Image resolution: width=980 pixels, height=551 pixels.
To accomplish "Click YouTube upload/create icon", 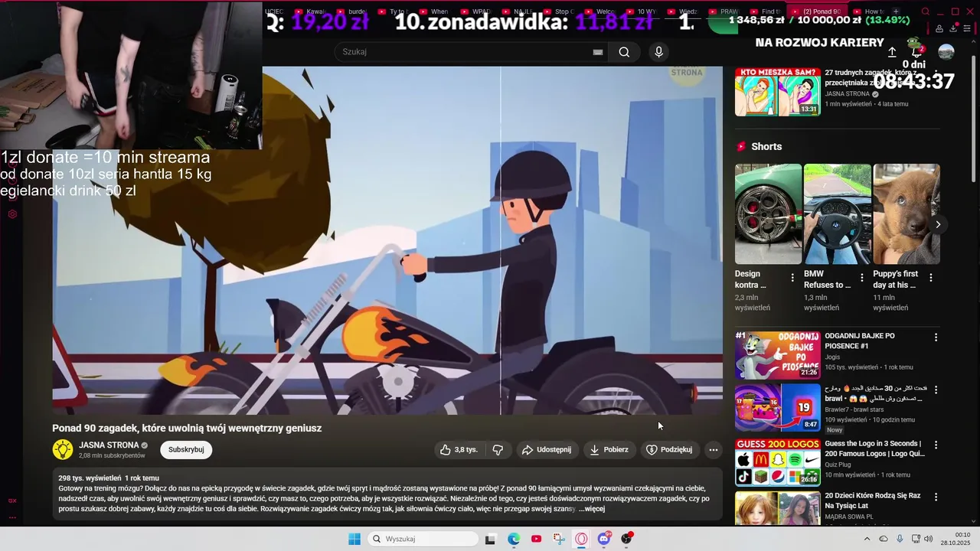I will [892, 52].
